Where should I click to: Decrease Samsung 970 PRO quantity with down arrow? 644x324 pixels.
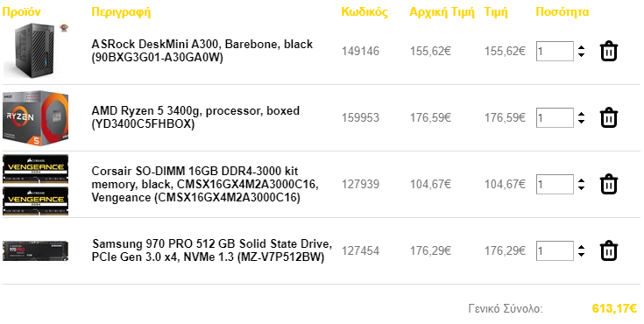[x=581, y=254]
